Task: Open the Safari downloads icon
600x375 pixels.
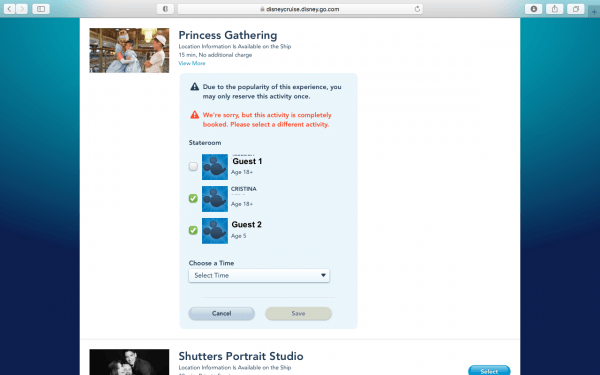Action: pyautogui.click(x=533, y=9)
